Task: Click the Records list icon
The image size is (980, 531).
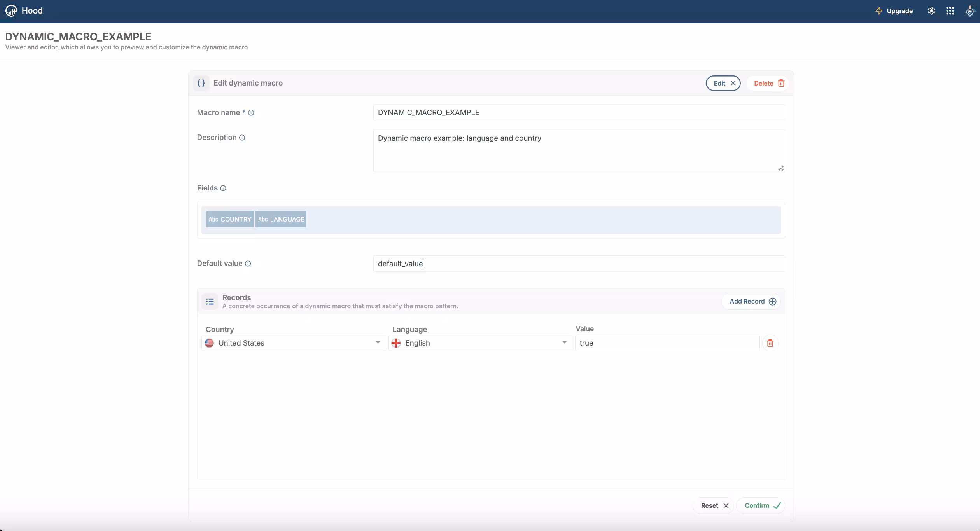Action: point(210,301)
